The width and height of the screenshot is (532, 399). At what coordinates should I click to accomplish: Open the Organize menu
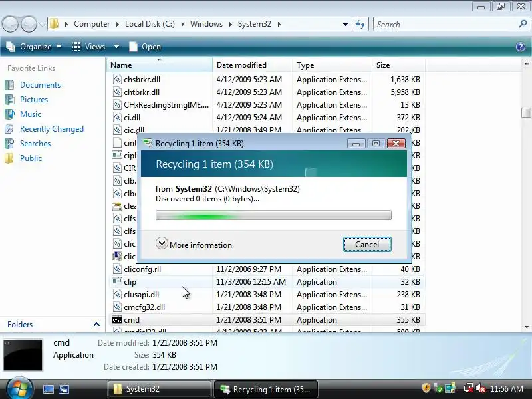point(34,47)
